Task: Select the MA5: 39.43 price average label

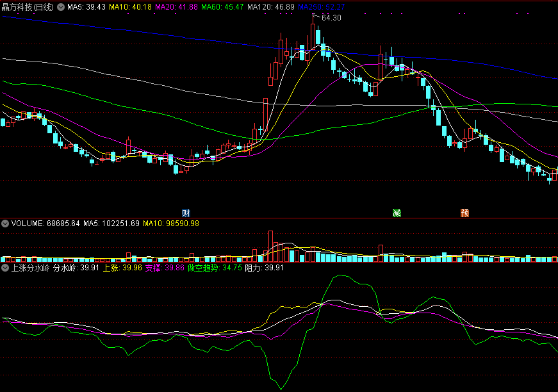Action: click(86, 7)
